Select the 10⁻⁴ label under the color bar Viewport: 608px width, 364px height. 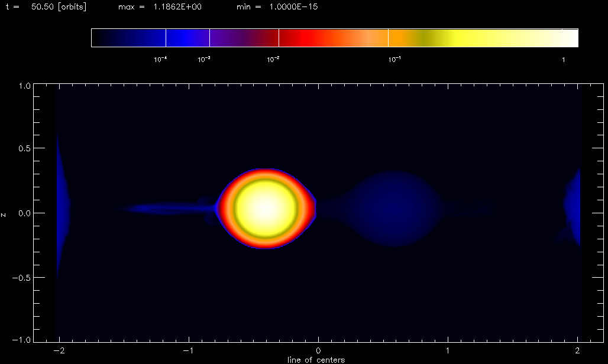tap(160, 60)
